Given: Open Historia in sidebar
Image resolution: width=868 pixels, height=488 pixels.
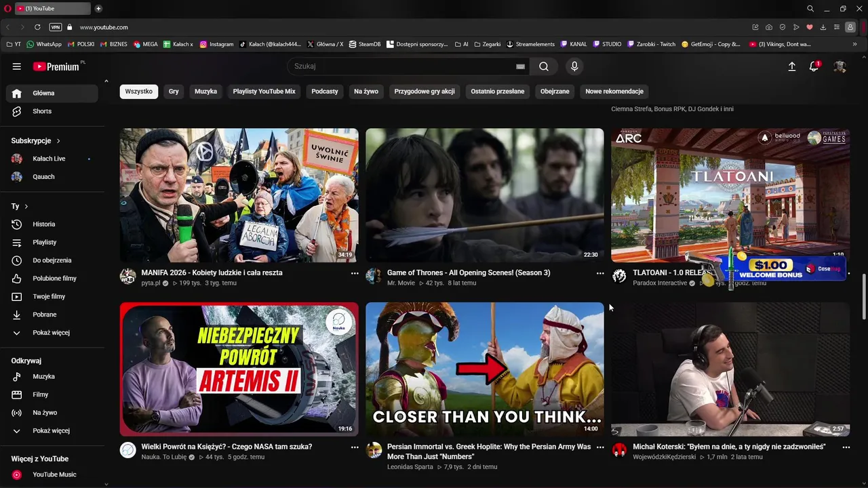Looking at the screenshot, I should click(52, 224).
